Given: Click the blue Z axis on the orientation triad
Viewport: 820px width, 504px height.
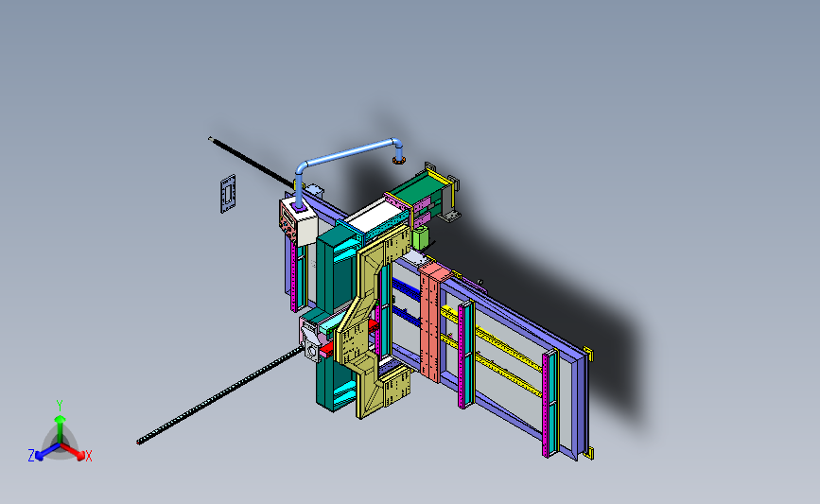Looking at the screenshot, I should click(x=42, y=453).
